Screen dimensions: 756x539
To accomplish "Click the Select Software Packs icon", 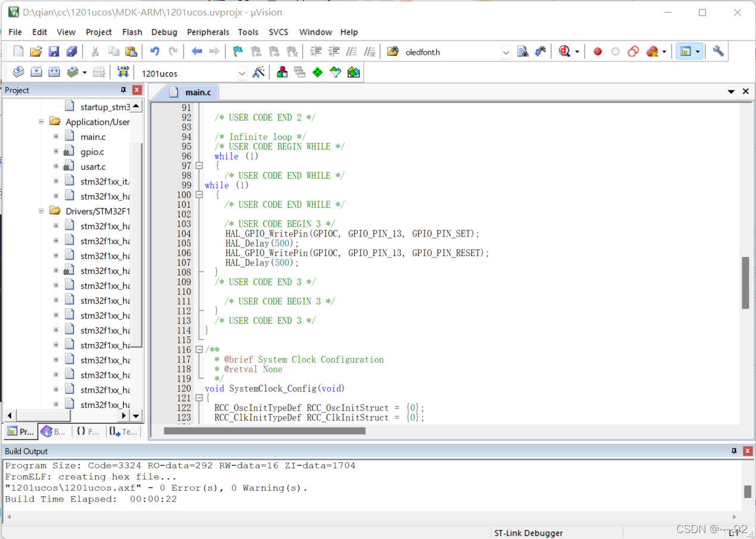I will tap(336, 72).
